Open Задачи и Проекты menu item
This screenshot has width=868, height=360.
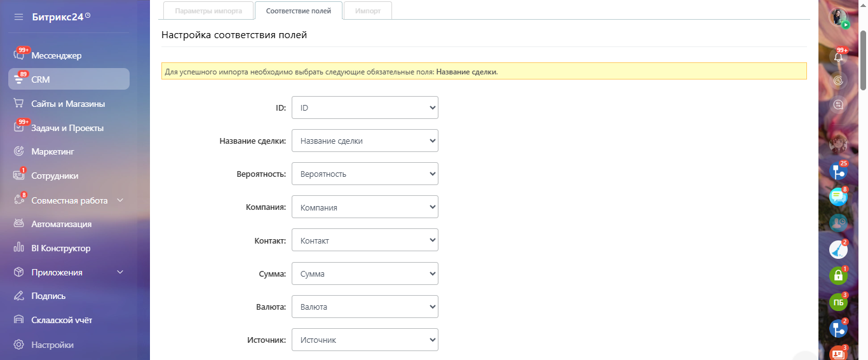[x=67, y=128]
